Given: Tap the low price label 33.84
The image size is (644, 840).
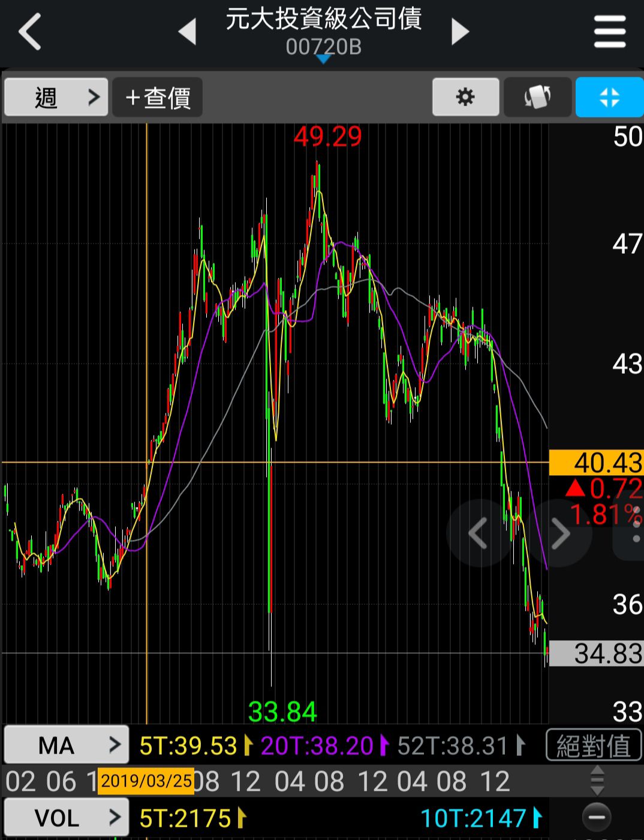Looking at the screenshot, I should [282, 712].
